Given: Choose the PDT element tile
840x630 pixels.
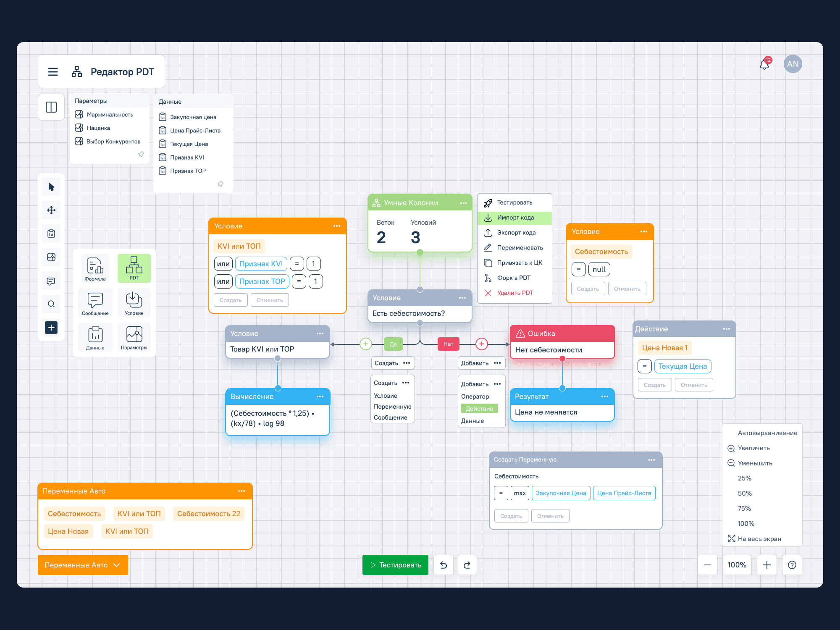Looking at the screenshot, I should [x=134, y=268].
